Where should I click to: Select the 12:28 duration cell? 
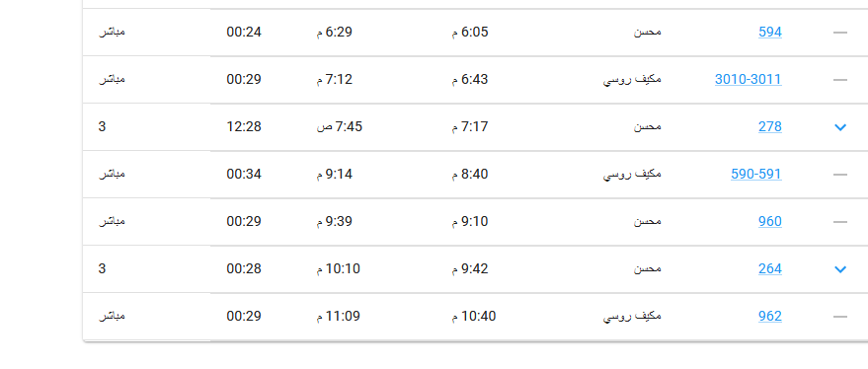pyautogui.click(x=244, y=126)
